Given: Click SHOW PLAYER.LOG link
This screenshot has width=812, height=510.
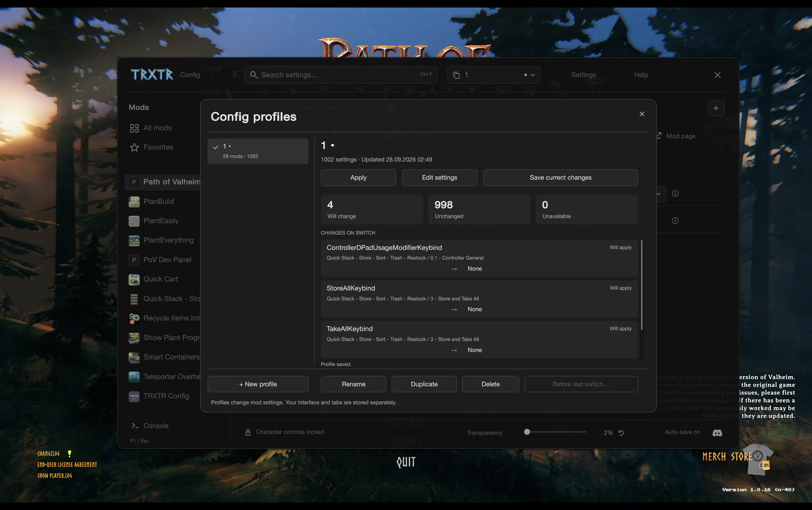Looking at the screenshot, I should [54, 476].
